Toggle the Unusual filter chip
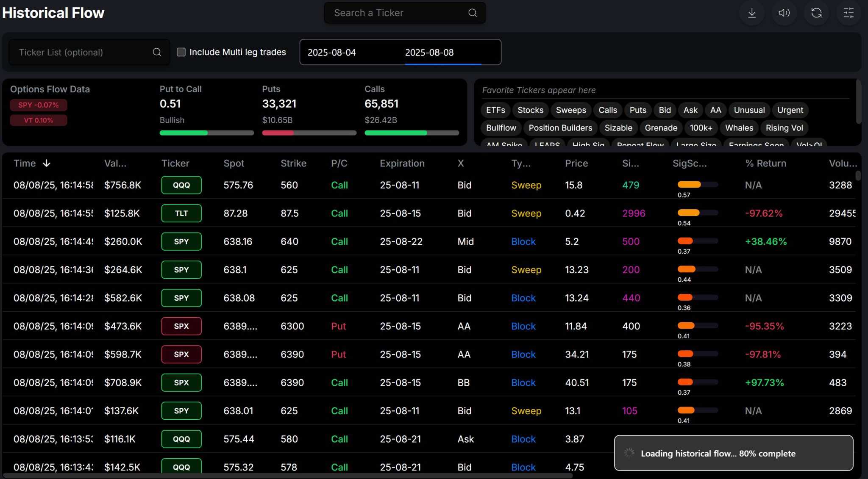The image size is (868, 479). [x=749, y=110]
